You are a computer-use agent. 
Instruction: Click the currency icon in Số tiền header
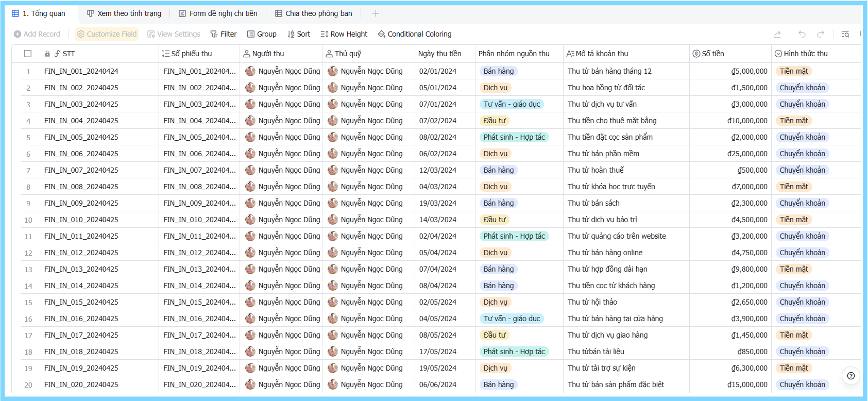(x=696, y=54)
